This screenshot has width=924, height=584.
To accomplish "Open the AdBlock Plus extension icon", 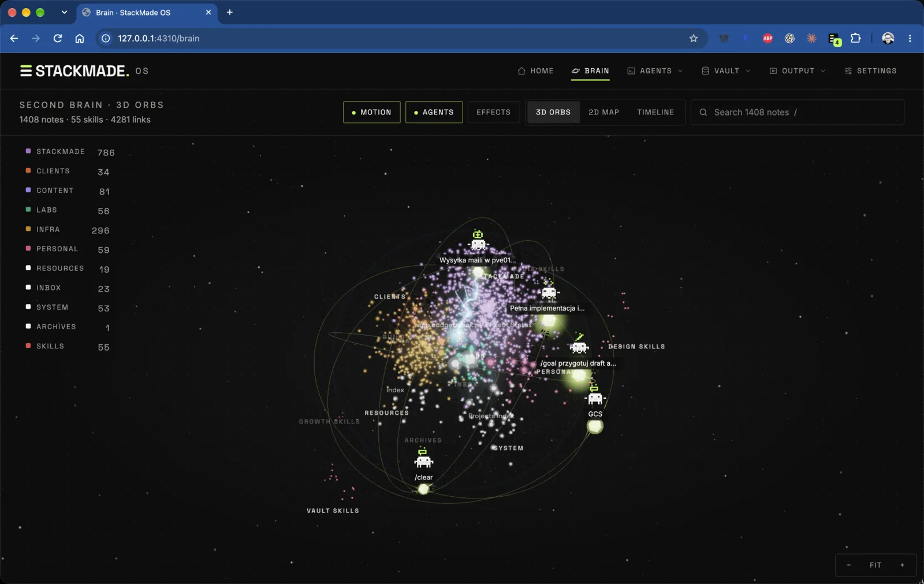I will pos(767,38).
